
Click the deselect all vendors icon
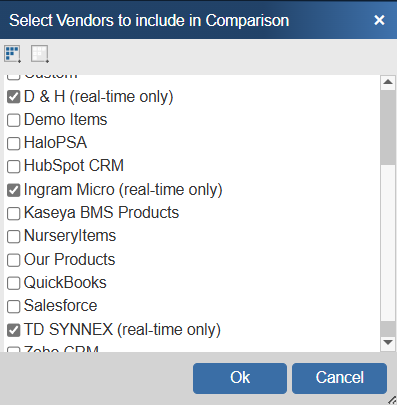tap(40, 54)
